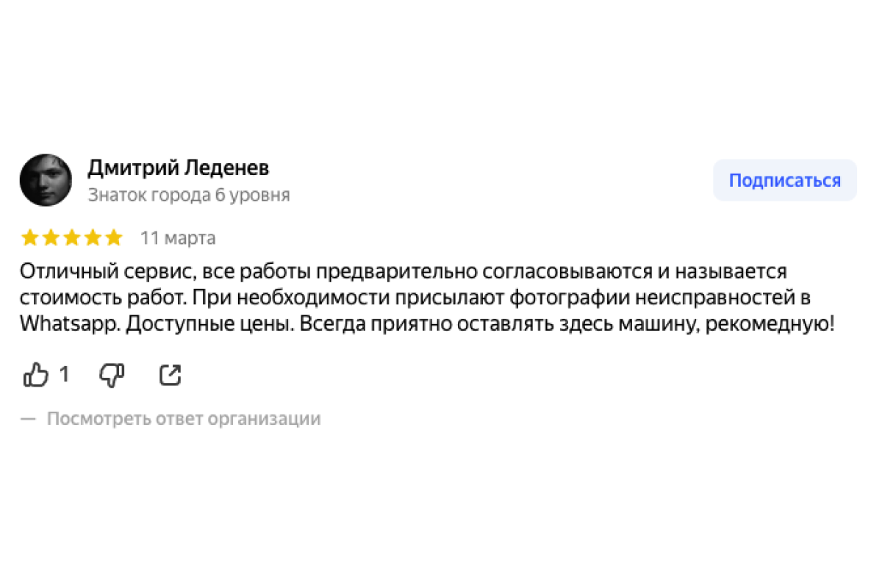
Task: Share the review via share icon
Action: [x=170, y=376]
